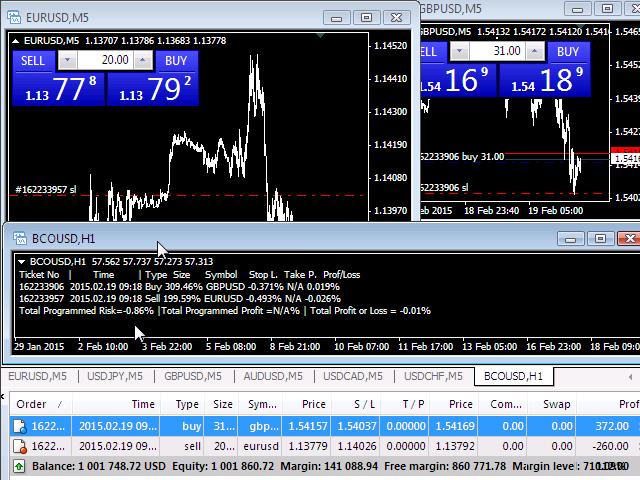Click the buy order icon in terminal
Screen dimensions: 640x480
[20, 426]
